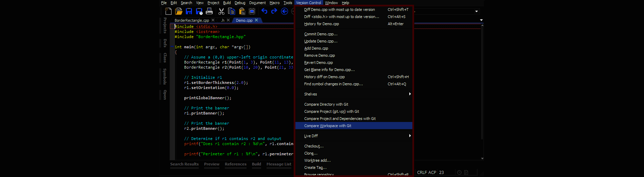Click the Undo arrow icon
The image size is (644, 177).
264,11
